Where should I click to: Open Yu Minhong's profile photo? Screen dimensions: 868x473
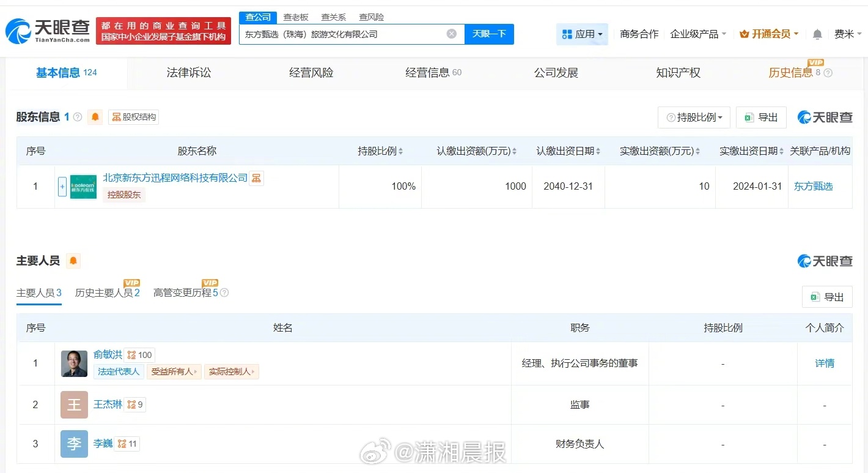75,363
